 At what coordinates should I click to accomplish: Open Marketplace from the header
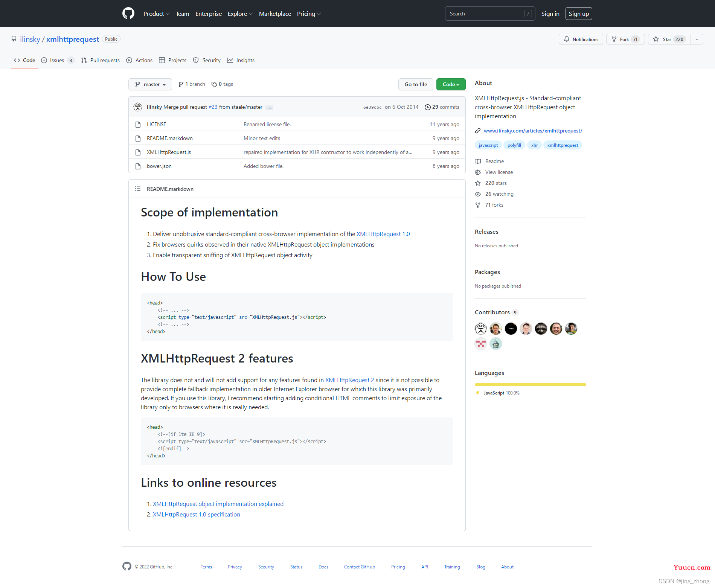coord(275,14)
